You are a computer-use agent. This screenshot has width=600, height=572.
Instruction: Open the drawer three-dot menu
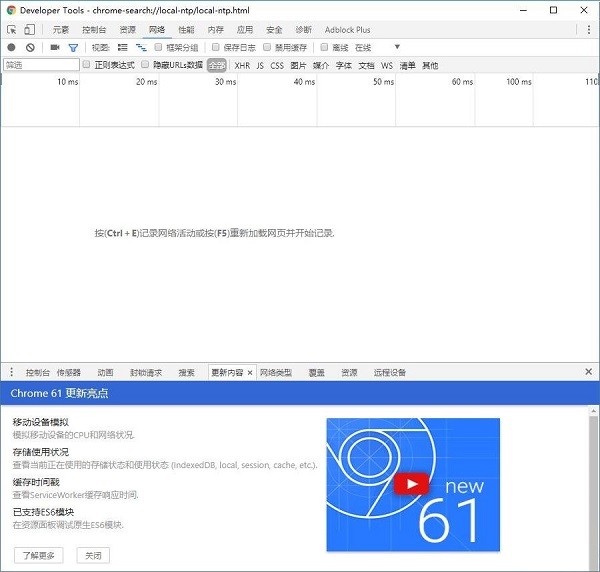tap(11, 372)
